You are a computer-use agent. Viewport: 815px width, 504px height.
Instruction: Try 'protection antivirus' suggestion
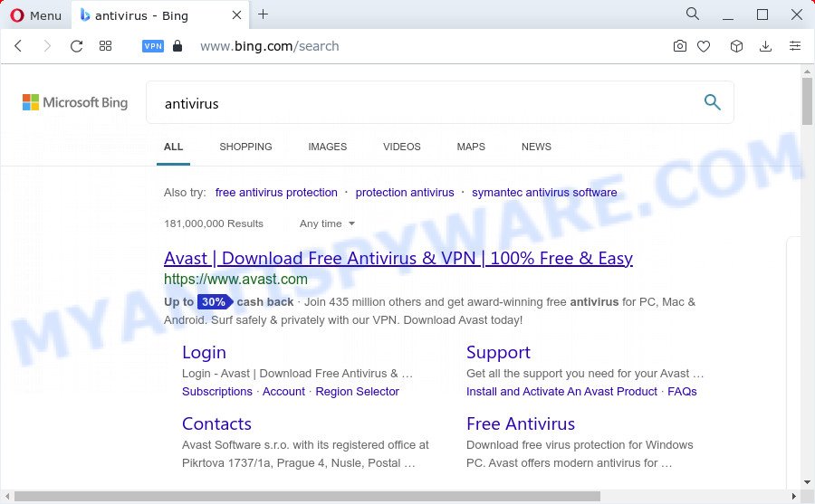pos(405,192)
